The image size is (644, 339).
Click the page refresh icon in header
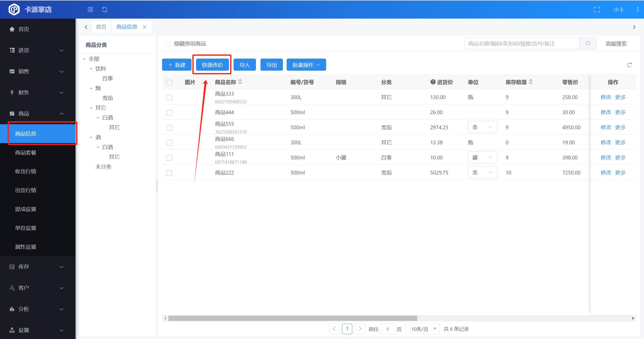click(104, 10)
